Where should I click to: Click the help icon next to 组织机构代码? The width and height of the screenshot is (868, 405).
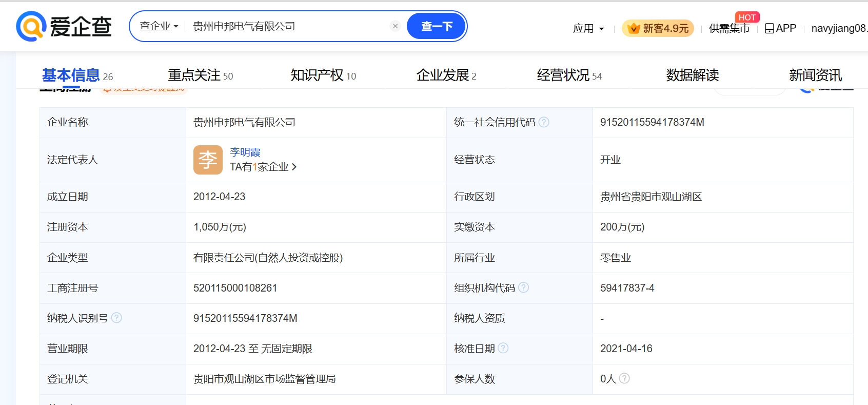click(524, 287)
